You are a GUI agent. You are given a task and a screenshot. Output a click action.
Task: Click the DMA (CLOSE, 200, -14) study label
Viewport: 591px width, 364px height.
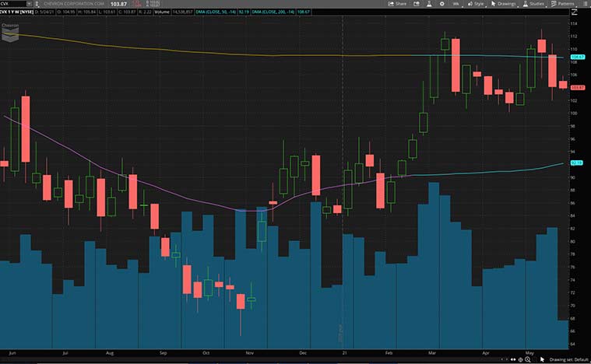[x=273, y=12]
